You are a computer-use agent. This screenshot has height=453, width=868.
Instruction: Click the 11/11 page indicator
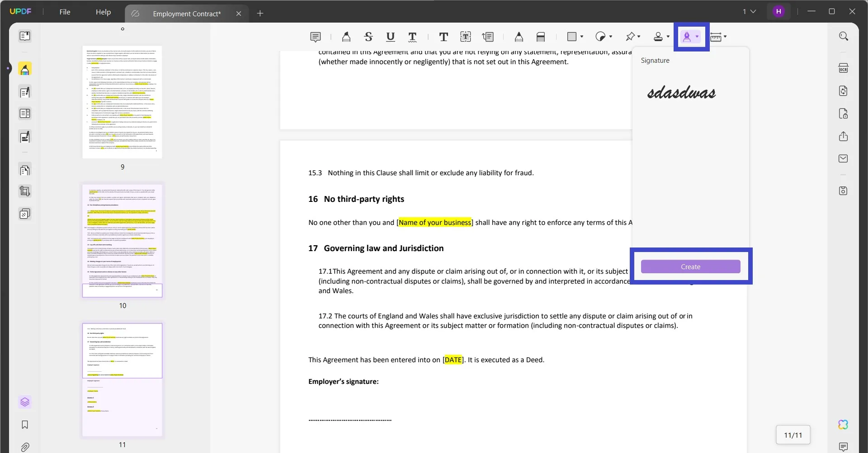[793, 435]
